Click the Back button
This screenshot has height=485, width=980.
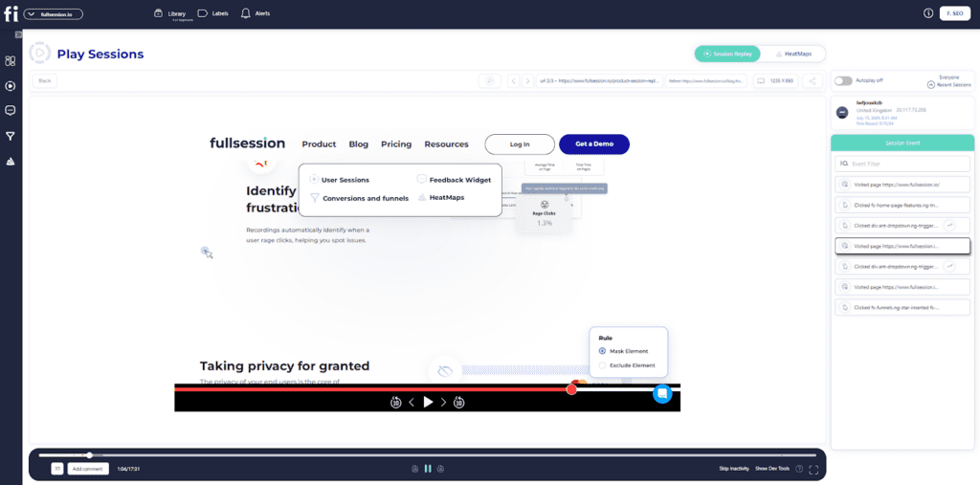coord(44,81)
